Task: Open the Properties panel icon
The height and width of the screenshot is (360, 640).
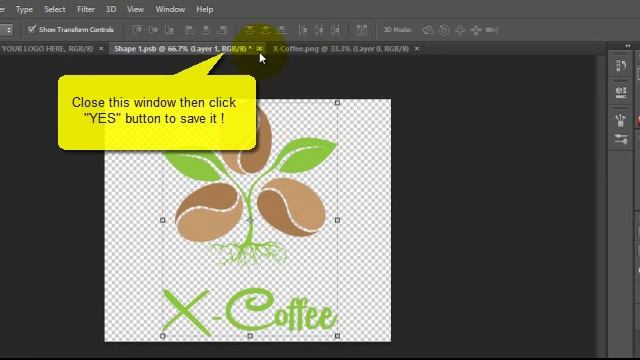Action: coord(621,92)
